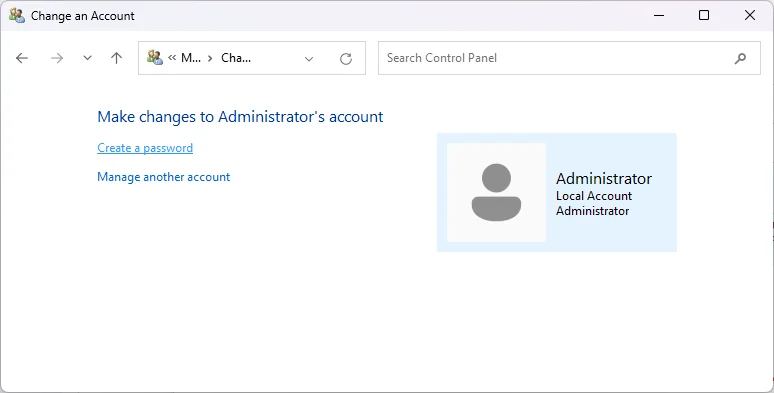Click the 'Local Account' label
774x393 pixels.
tap(594, 196)
